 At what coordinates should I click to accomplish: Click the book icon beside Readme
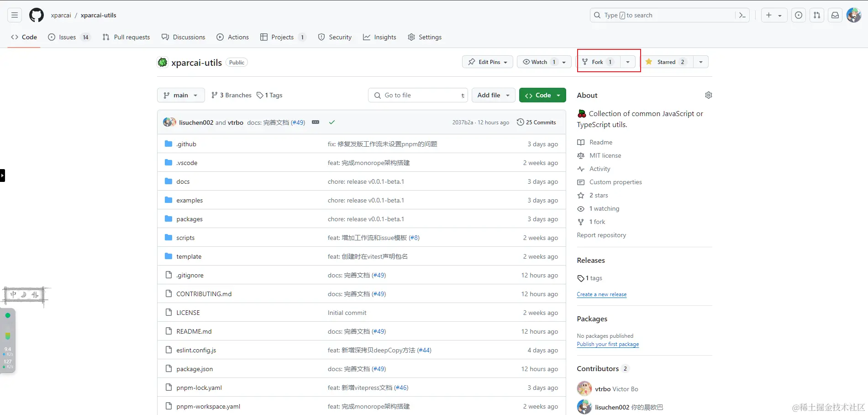point(581,142)
